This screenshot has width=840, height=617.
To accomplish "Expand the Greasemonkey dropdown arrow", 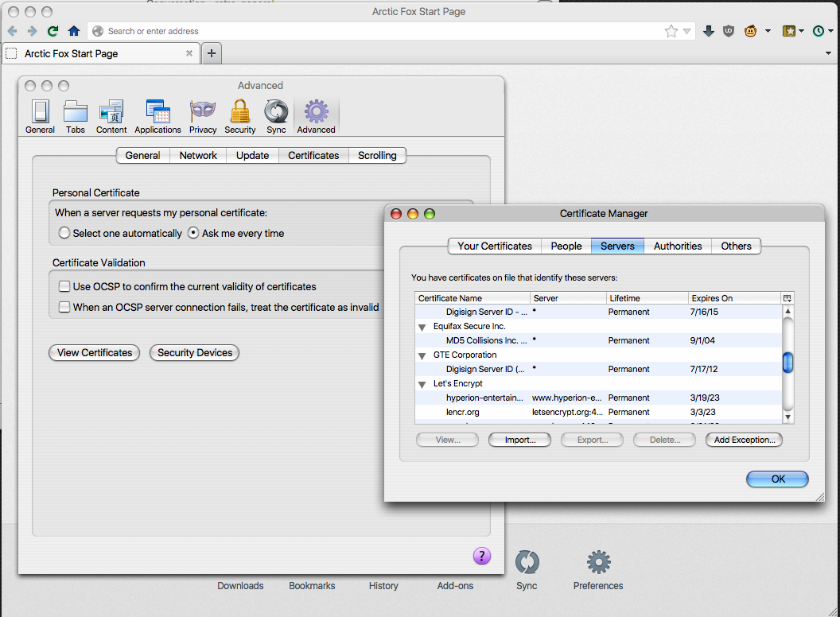I will [x=768, y=31].
